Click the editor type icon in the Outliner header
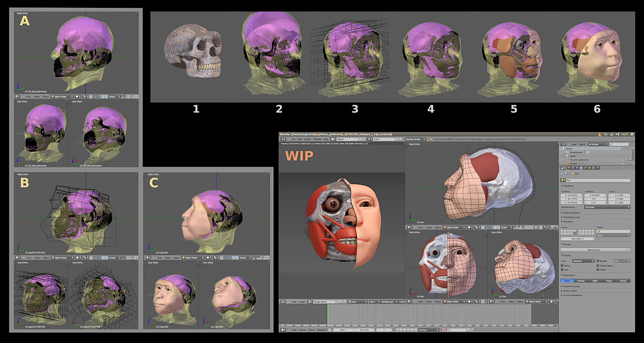Screen dimensions: 644x343 point(563,144)
